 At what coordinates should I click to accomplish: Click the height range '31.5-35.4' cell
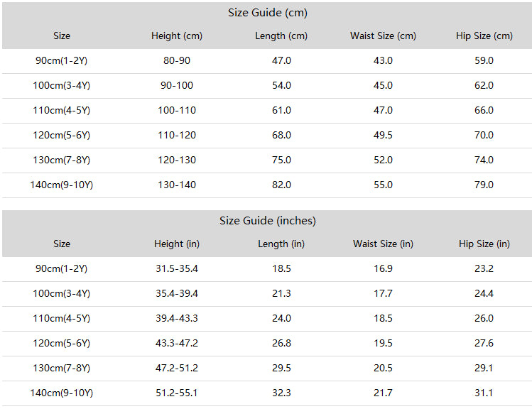coord(177,269)
